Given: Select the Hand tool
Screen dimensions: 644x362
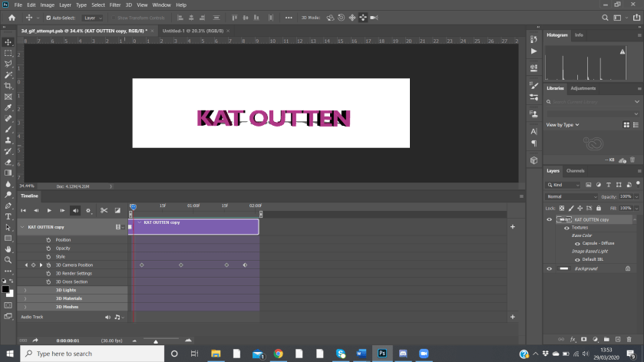Looking at the screenshot, I should click(8, 248).
